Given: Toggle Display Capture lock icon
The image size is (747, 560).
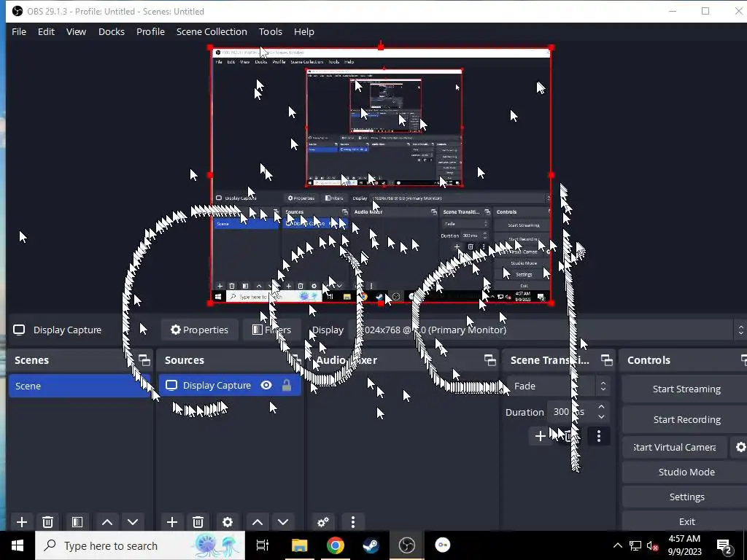Looking at the screenshot, I should tap(286, 385).
